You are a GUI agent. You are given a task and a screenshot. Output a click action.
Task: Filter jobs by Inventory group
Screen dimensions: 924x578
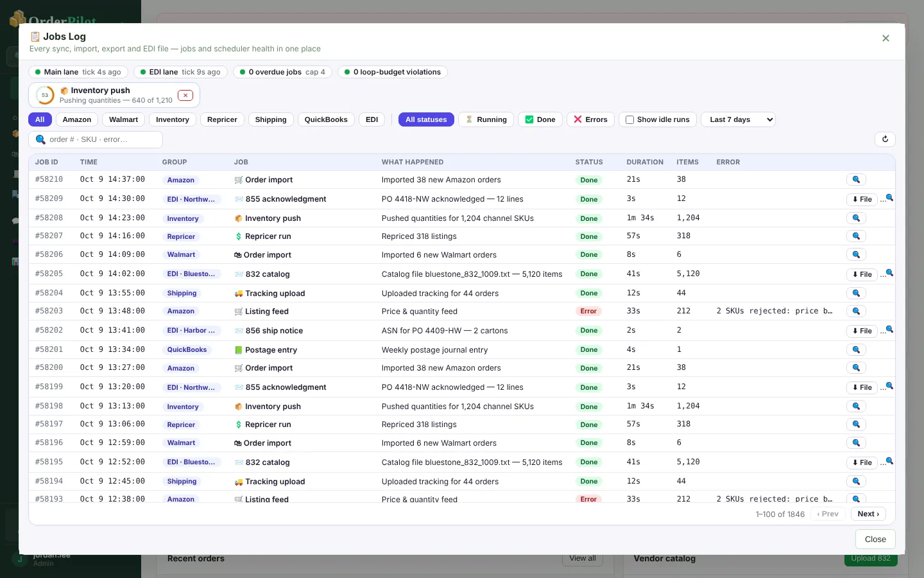click(x=173, y=119)
